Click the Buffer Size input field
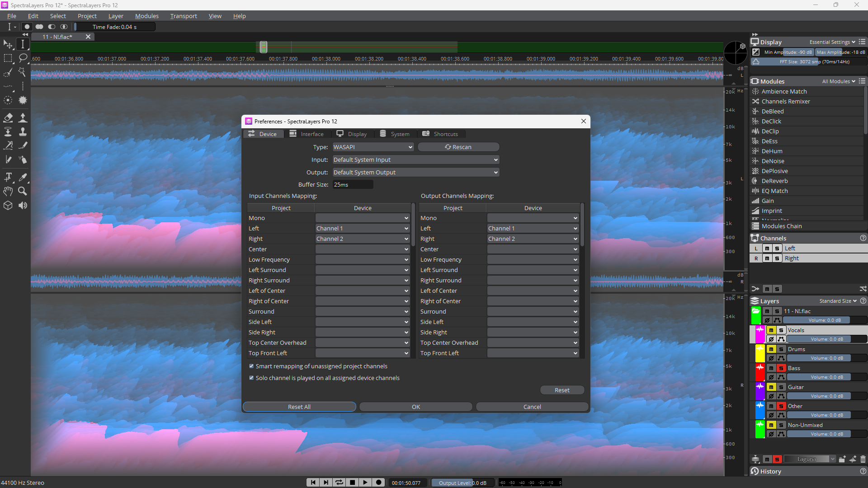This screenshot has width=868, height=488. (353, 185)
